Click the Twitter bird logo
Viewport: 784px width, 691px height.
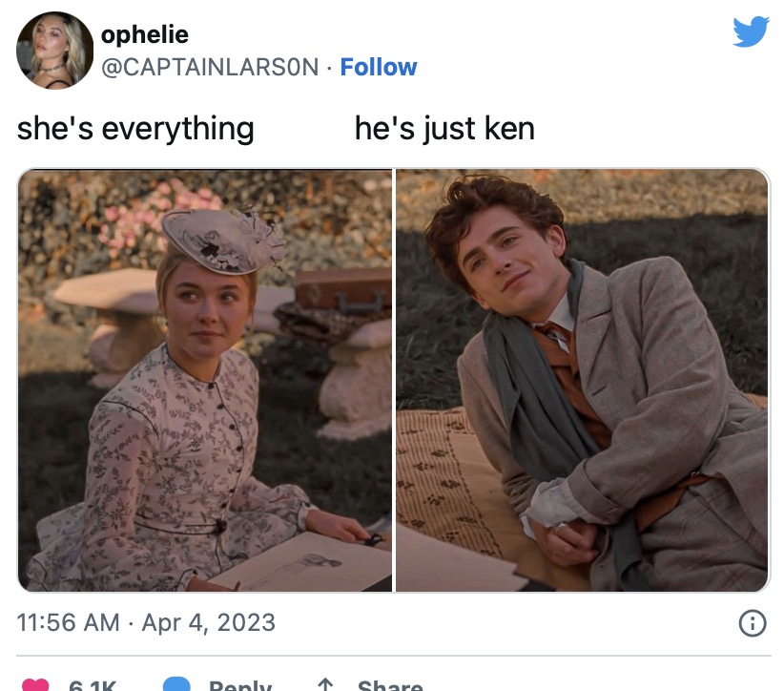pos(751,32)
